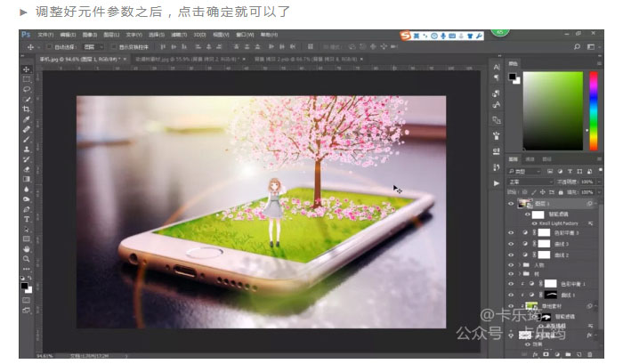Open the auto-select 图层 dropdown
Image resolution: width=623 pixels, height=364 pixels.
93,47
